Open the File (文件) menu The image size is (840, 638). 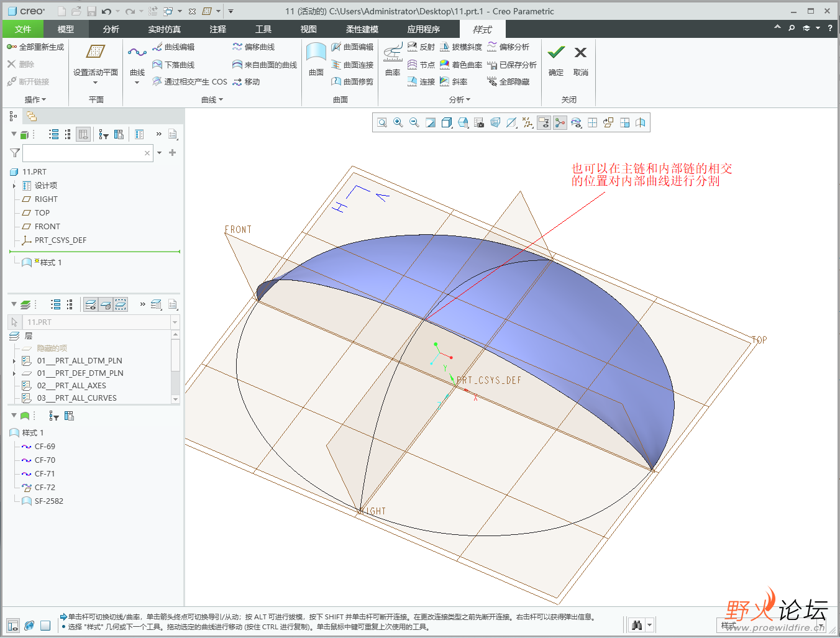23,29
